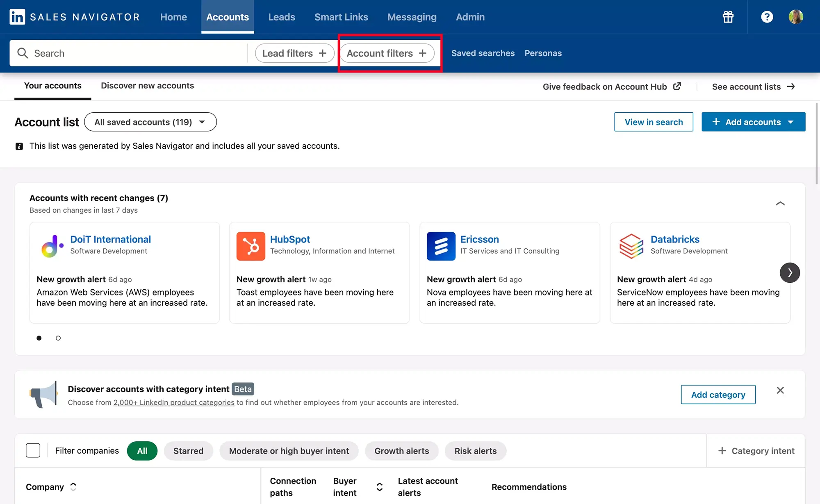Check the company selection checkbox
This screenshot has height=504, width=820.
coord(32,451)
